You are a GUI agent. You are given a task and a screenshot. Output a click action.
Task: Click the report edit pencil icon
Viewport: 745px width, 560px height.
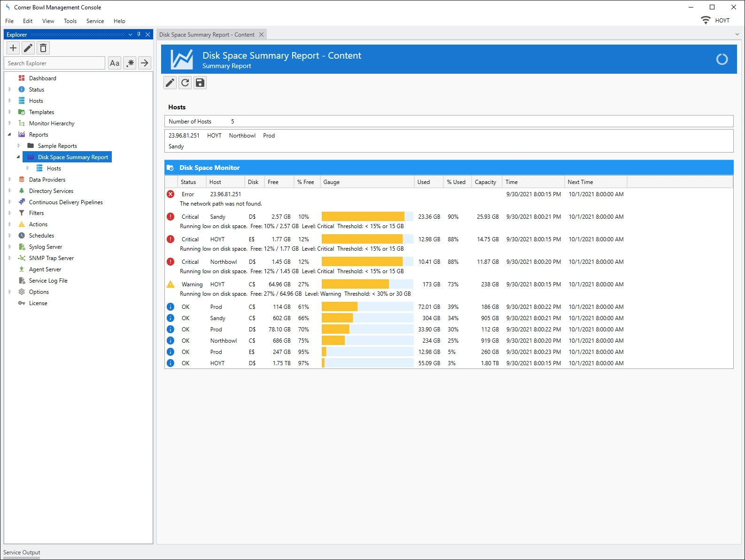(170, 83)
